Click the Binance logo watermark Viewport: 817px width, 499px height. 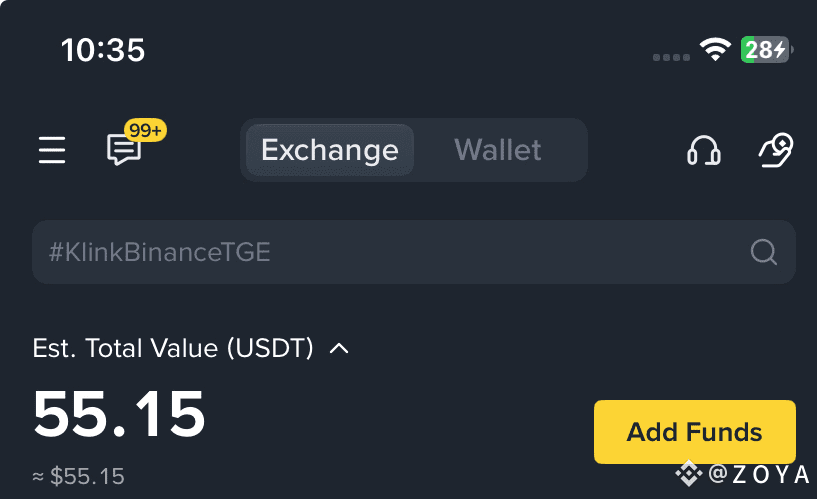687,472
